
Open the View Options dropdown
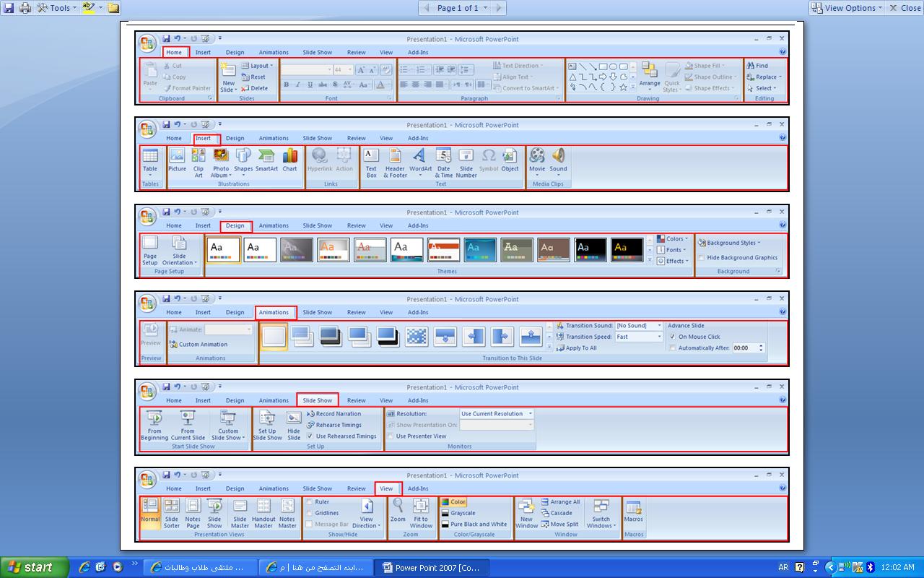pos(846,8)
